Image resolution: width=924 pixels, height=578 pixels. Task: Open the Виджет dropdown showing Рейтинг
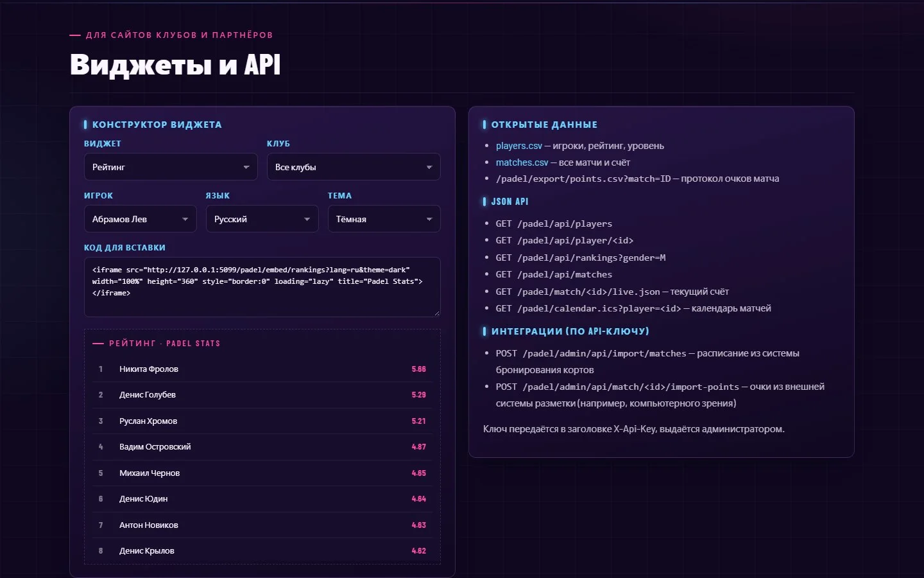pyautogui.click(x=171, y=167)
